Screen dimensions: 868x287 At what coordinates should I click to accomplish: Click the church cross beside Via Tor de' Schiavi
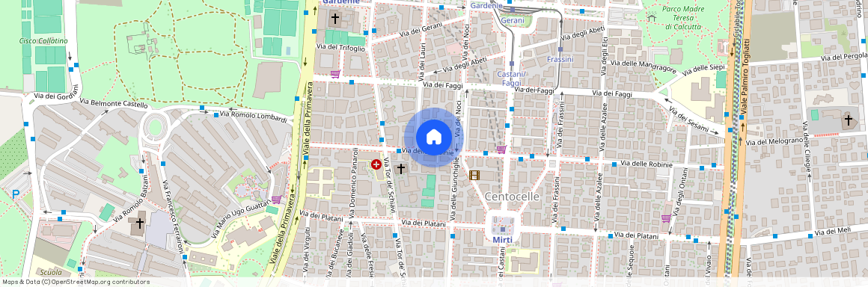pyautogui.click(x=401, y=169)
